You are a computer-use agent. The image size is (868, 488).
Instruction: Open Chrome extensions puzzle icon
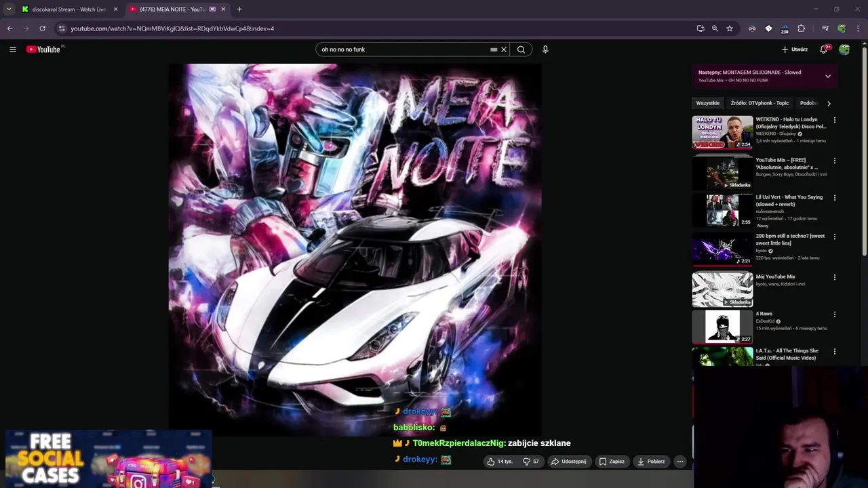click(x=801, y=28)
